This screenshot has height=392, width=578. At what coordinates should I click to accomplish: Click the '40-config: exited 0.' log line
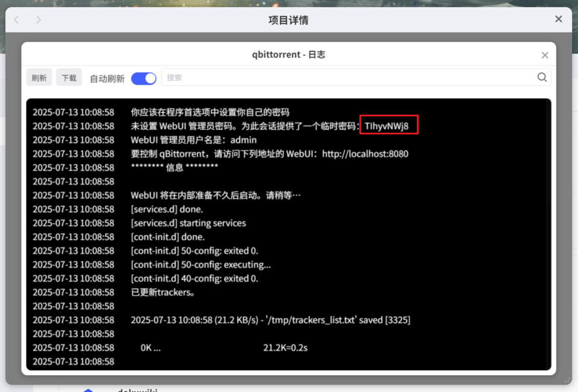pyautogui.click(x=194, y=278)
